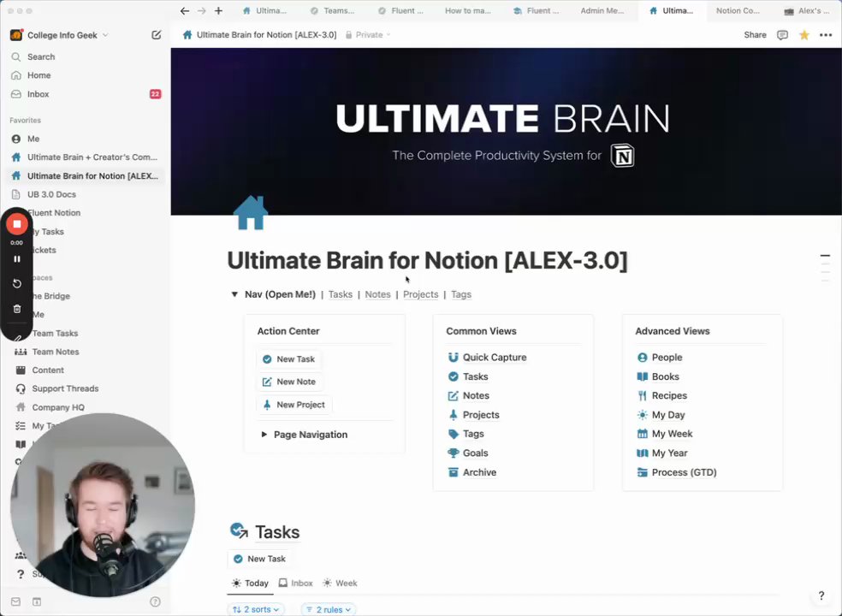Open the Books advanced view
Viewport: 842px width, 616px height.
click(658, 376)
